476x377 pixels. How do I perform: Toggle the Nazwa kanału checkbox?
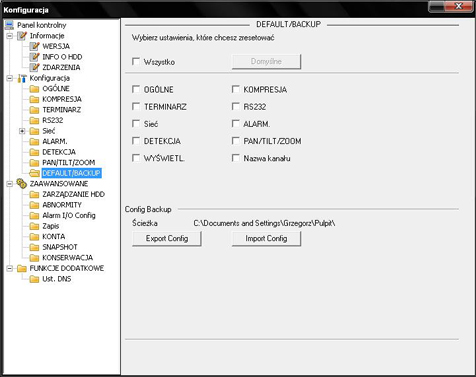(x=236, y=158)
